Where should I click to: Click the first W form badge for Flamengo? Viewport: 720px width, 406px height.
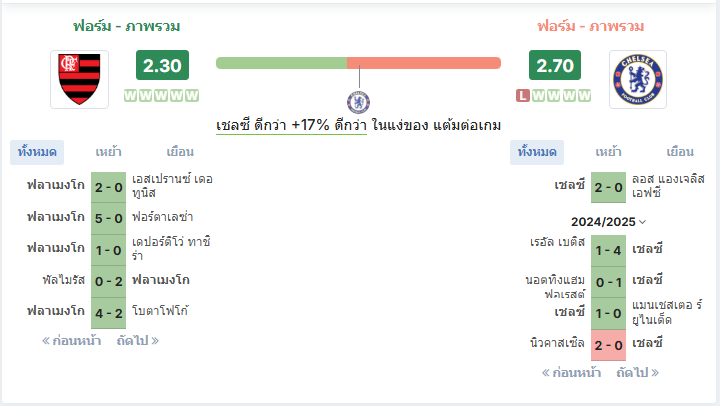pyautogui.click(x=130, y=96)
